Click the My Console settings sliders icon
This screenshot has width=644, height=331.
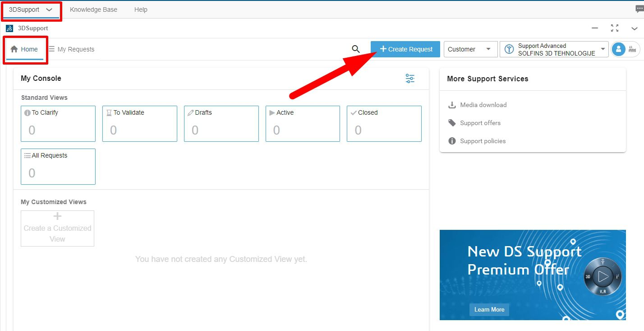tap(409, 78)
